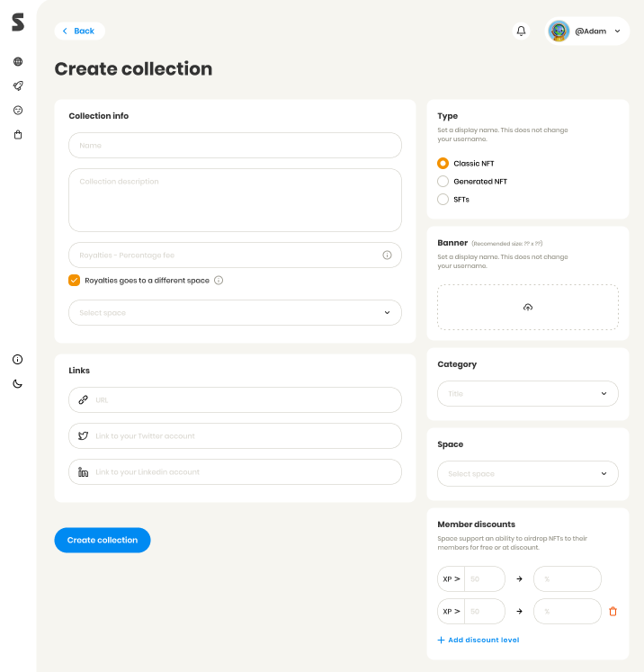Go Back to previous page

[x=79, y=31]
